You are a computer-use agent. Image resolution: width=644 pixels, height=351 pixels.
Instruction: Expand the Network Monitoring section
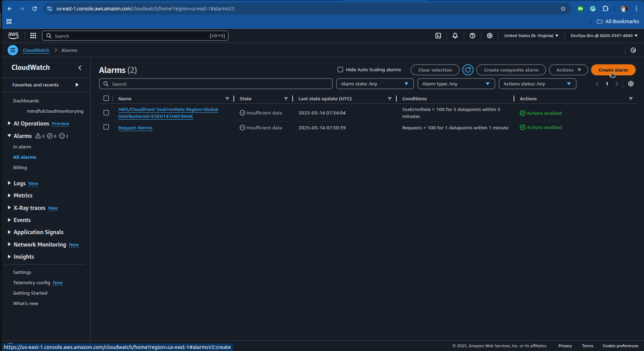(9, 244)
